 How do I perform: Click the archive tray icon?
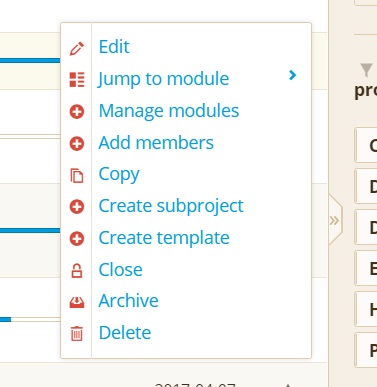(77, 302)
